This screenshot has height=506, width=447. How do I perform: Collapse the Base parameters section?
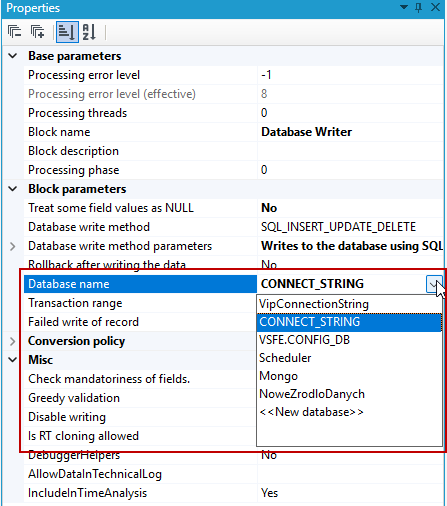(x=13, y=56)
